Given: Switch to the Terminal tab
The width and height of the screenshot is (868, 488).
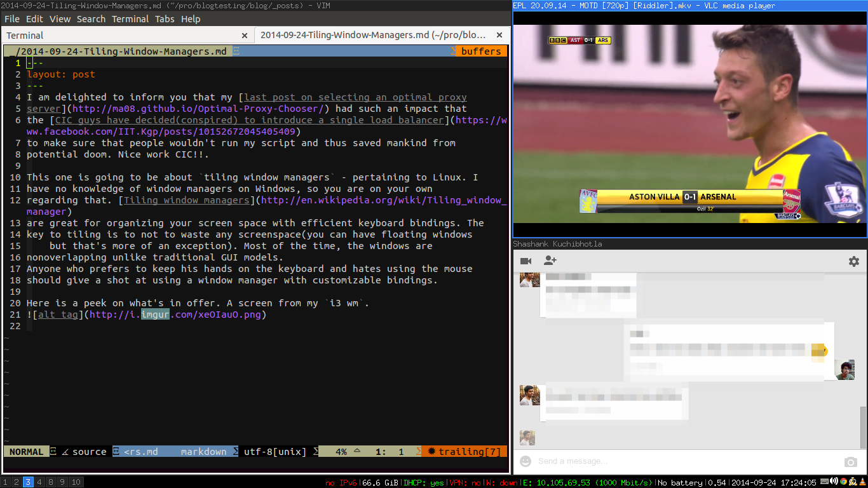Looking at the screenshot, I should [x=128, y=36].
